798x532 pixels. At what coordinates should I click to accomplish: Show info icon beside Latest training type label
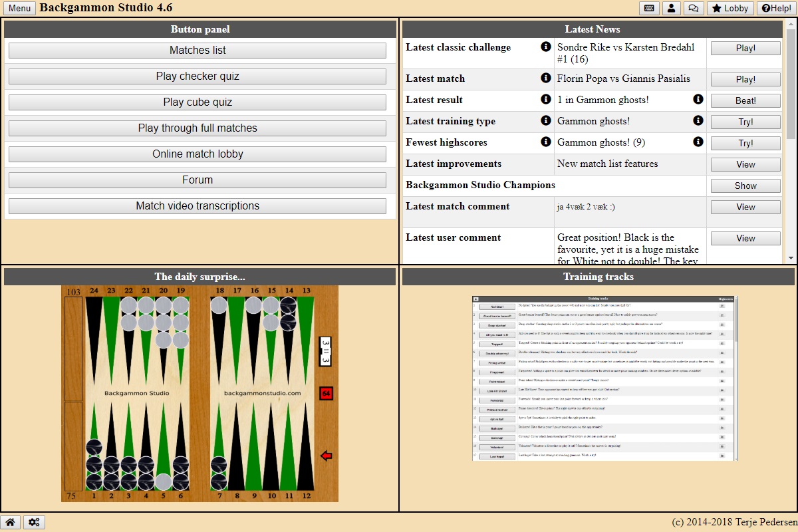point(546,120)
